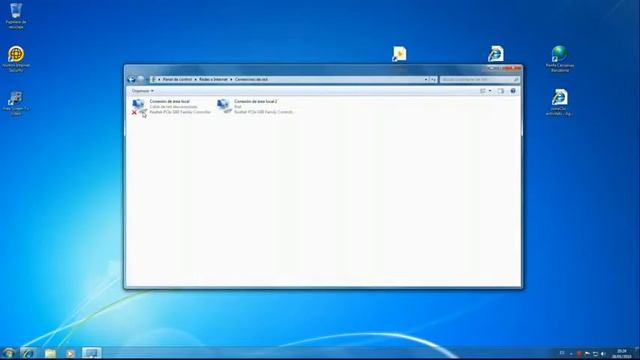Image resolution: width=640 pixels, height=360 pixels.
Task: Open recent pages dropdown beside Forward arrow
Action: (147, 80)
